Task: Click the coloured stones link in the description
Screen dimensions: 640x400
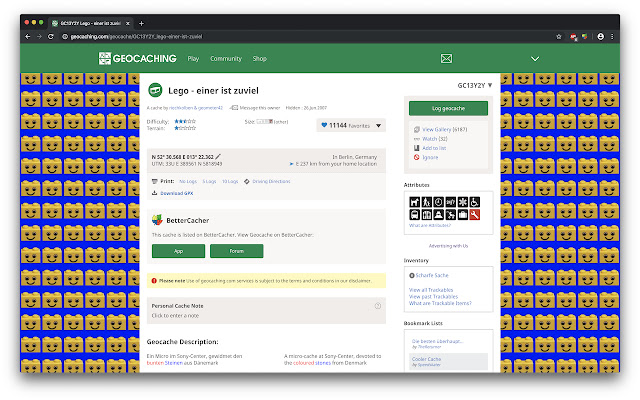Action: coord(312,363)
